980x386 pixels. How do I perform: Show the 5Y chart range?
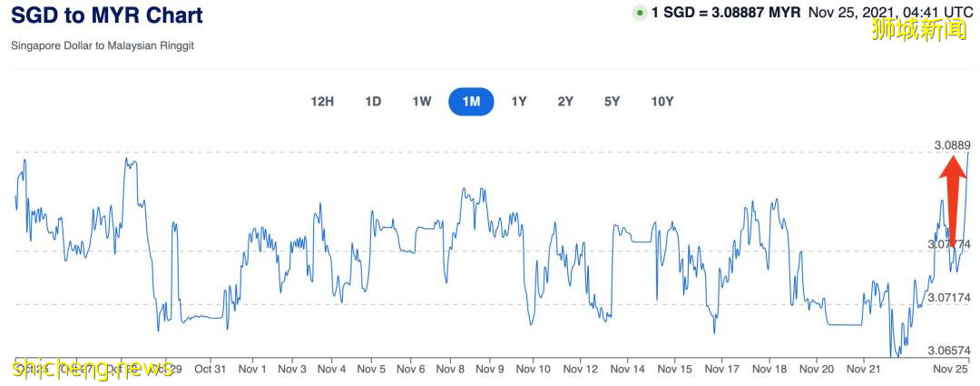pyautogui.click(x=612, y=102)
